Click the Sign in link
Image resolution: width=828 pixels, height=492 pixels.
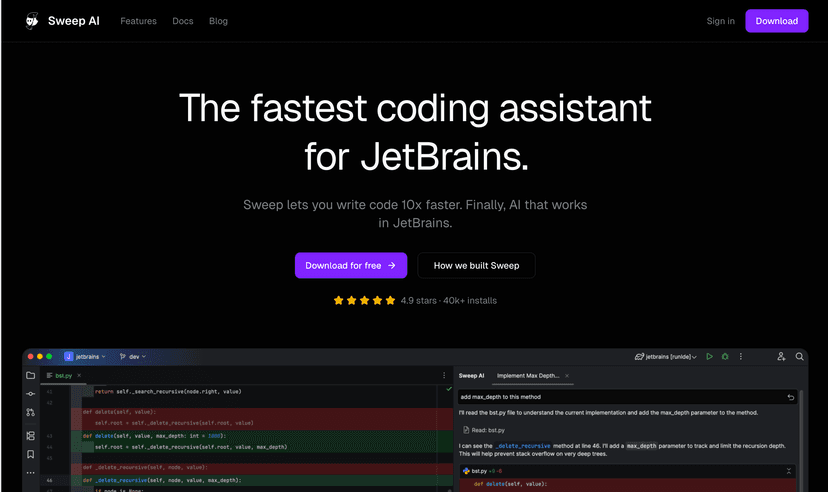click(720, 21)
